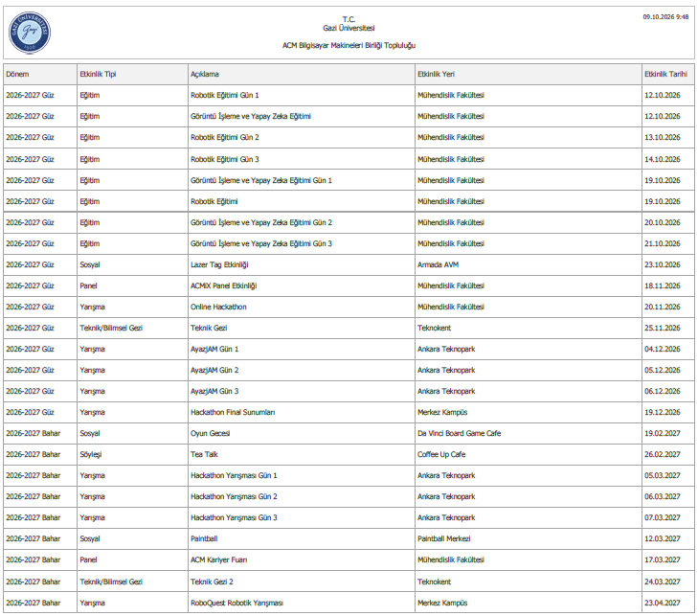Click the Etkinlik Tarihi column header

(x=666, y=75)
